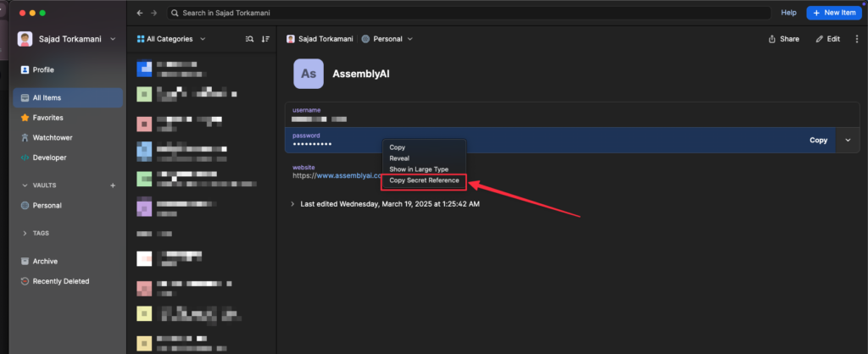Open the All Categories filter dropdown
Viewport: 868px width, 354px height.
(x=171, y=39)
